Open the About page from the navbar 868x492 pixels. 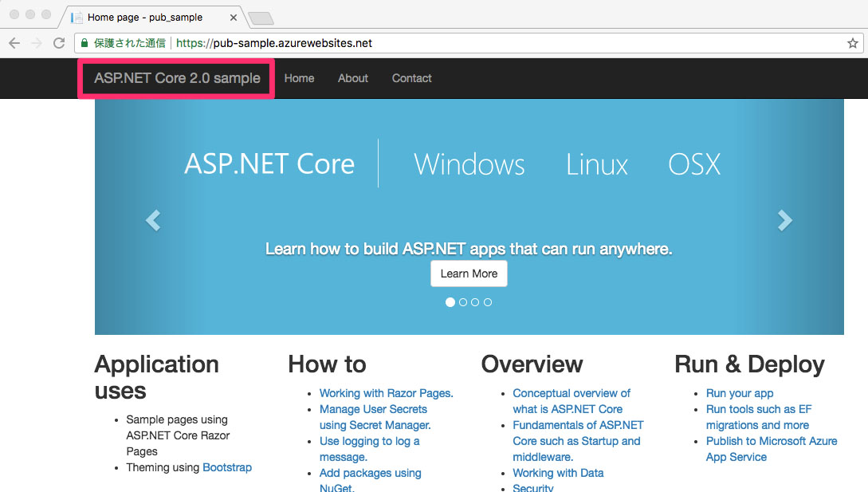coord(352,78)
